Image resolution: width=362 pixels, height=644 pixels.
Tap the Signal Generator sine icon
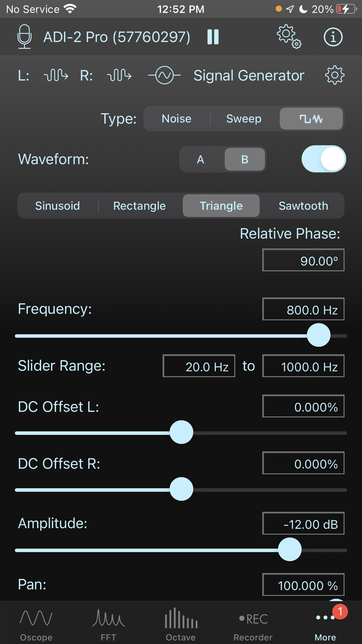coord(164,75)
